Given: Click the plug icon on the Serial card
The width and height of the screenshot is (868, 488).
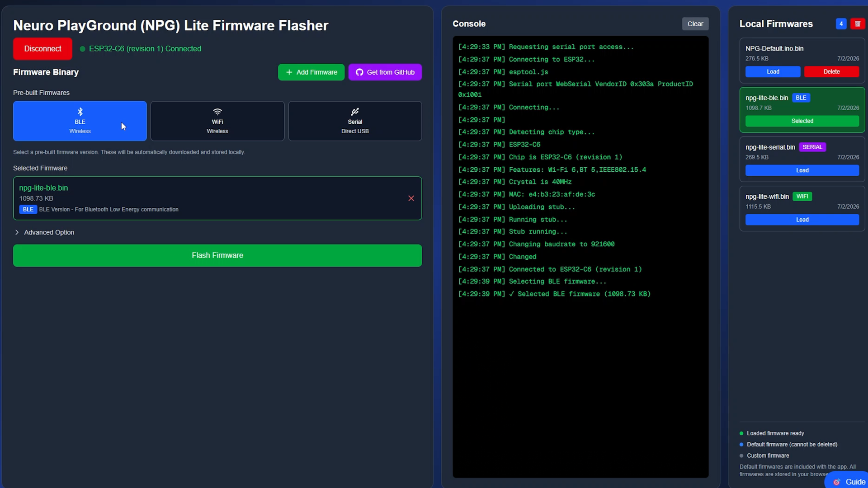Looking at the screenshot, I should pos(355,112).
